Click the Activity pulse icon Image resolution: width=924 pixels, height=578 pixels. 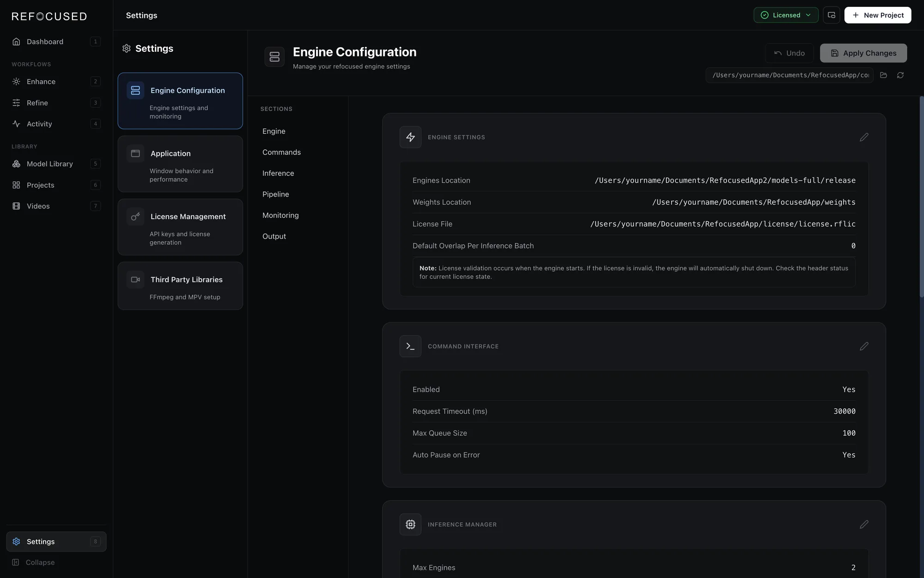pos(16,124)
